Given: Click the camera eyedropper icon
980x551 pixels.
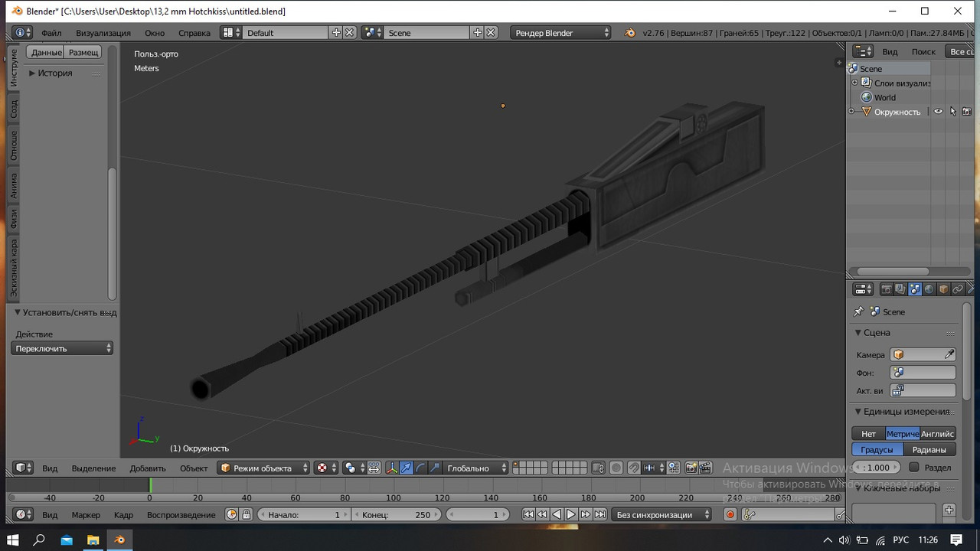Looking at the screenshot, I should [949, 354].
